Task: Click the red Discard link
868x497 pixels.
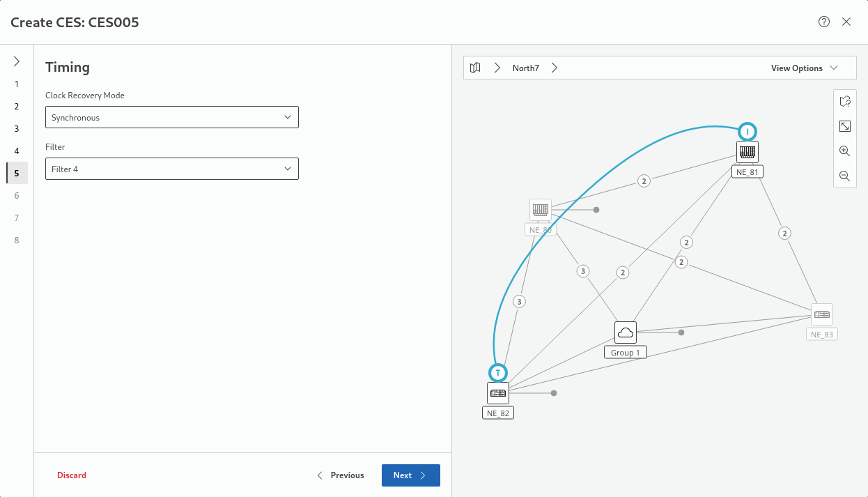Action: pos(72,475)
